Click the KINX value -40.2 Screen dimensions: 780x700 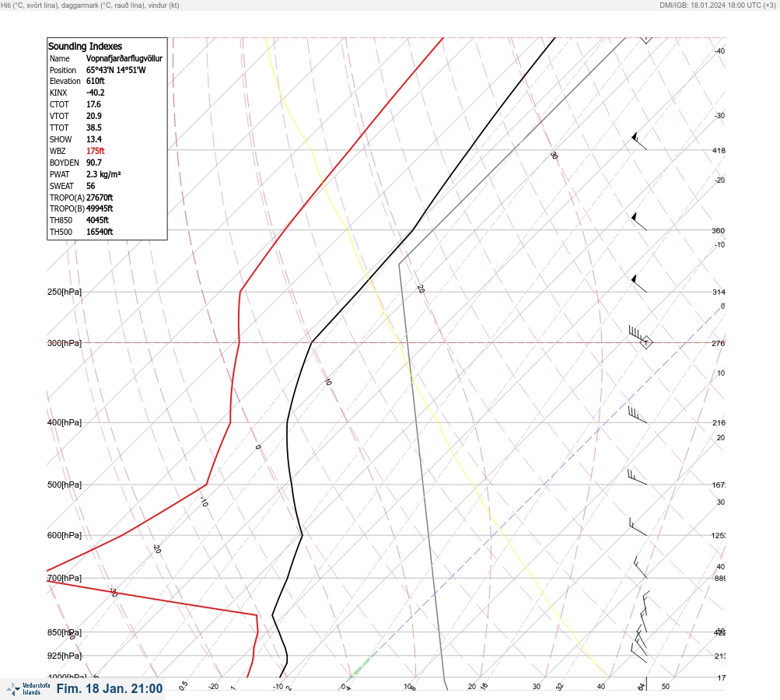96,93
